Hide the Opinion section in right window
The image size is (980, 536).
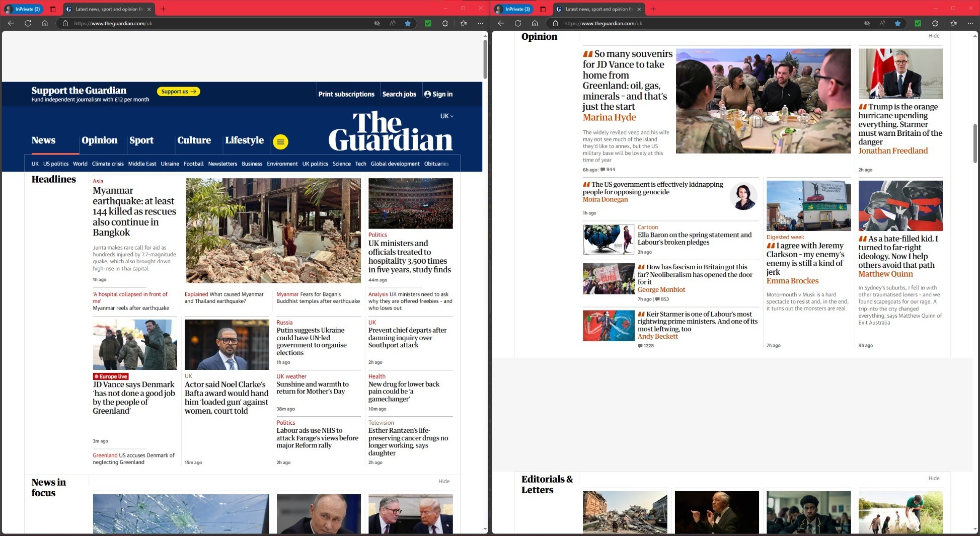coord(934,36)
